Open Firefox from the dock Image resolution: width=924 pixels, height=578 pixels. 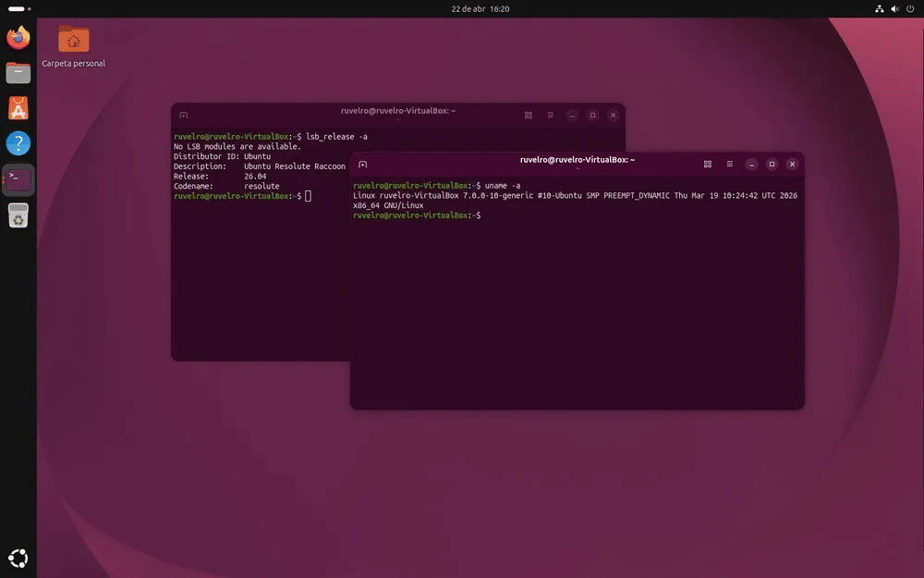click(18, 38)
